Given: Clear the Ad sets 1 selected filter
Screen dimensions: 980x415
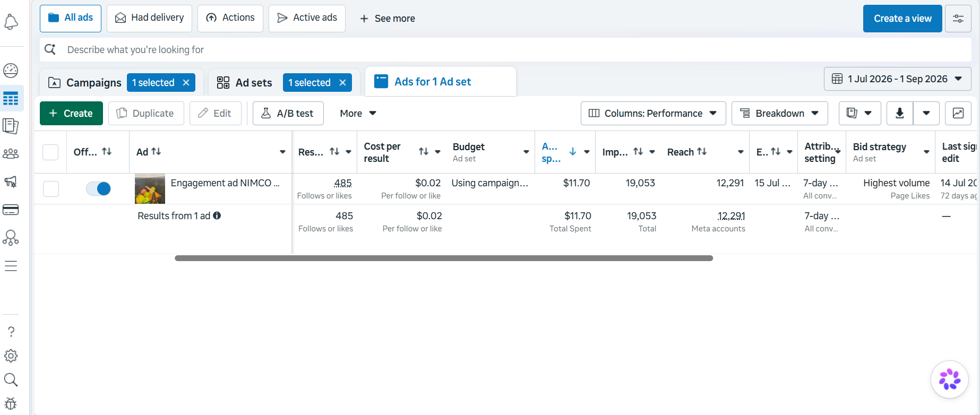Looking at the screenshot, I should pyautogui.click(x=343, y=83).
